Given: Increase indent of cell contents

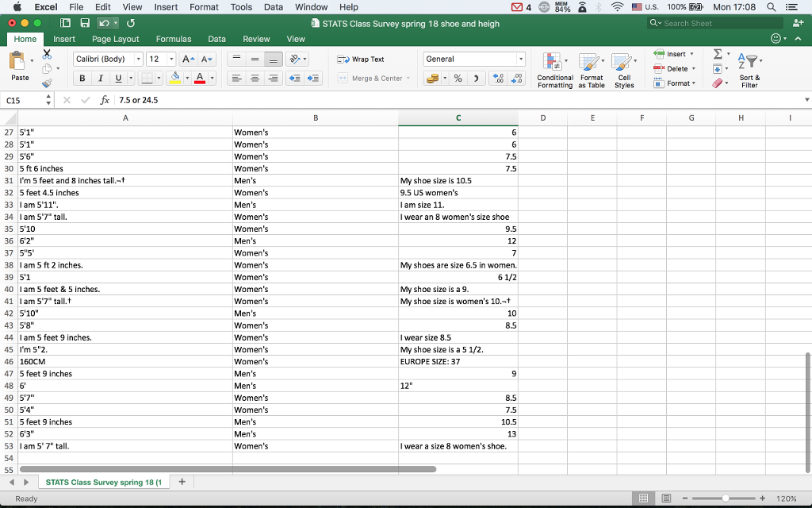Looking at the screenshot, I should click(312, 79).
